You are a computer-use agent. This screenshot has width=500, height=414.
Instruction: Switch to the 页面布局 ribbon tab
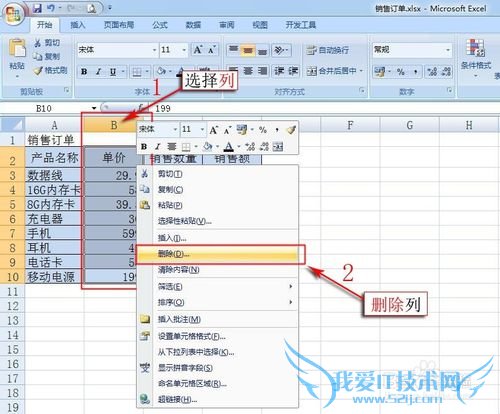point(119,25)
